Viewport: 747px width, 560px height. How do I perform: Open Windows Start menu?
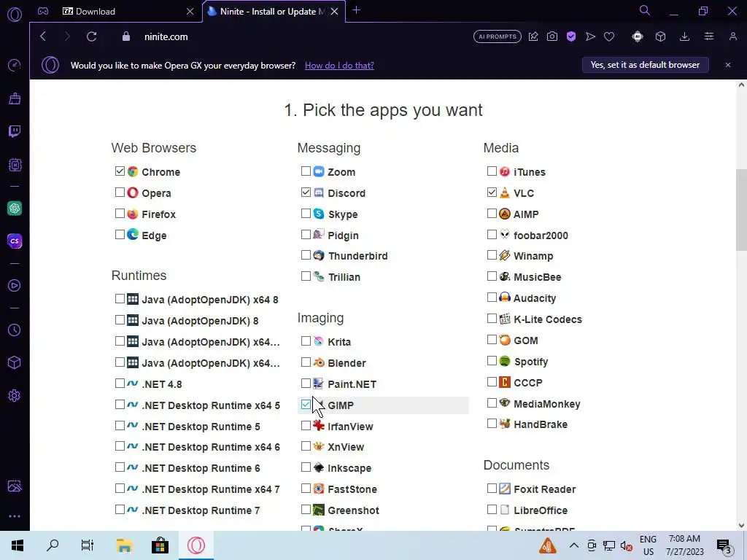18,545
